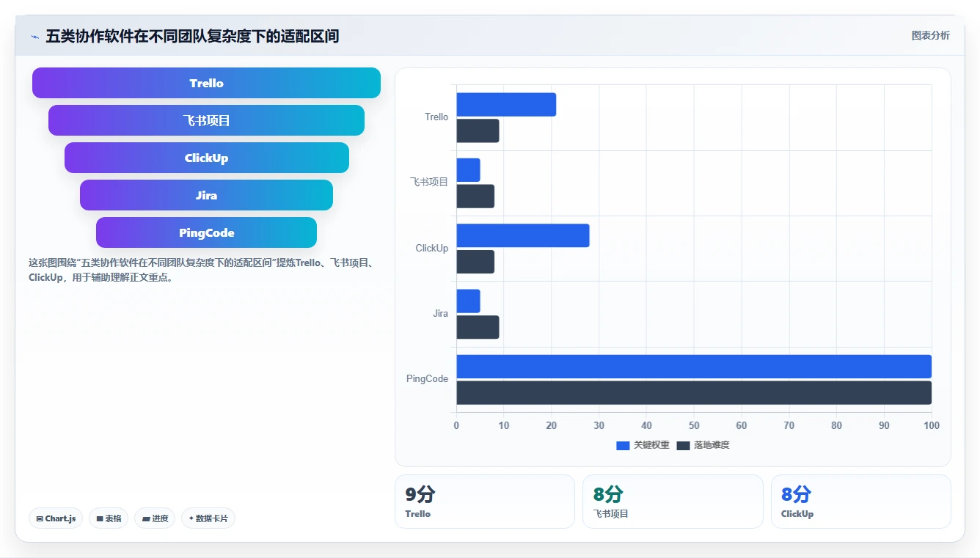Select the 飞书项目 funnel layer

[206, 120]
